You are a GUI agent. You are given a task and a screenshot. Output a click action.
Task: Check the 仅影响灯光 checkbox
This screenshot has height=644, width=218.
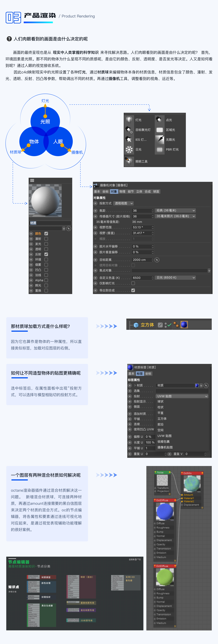pos(133,283)
